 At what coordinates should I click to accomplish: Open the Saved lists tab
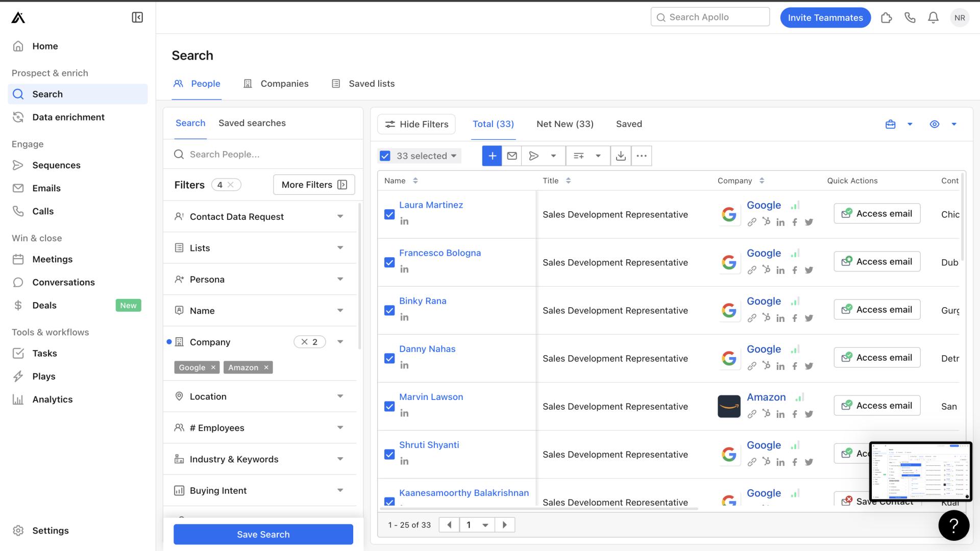tap(363, 84)
